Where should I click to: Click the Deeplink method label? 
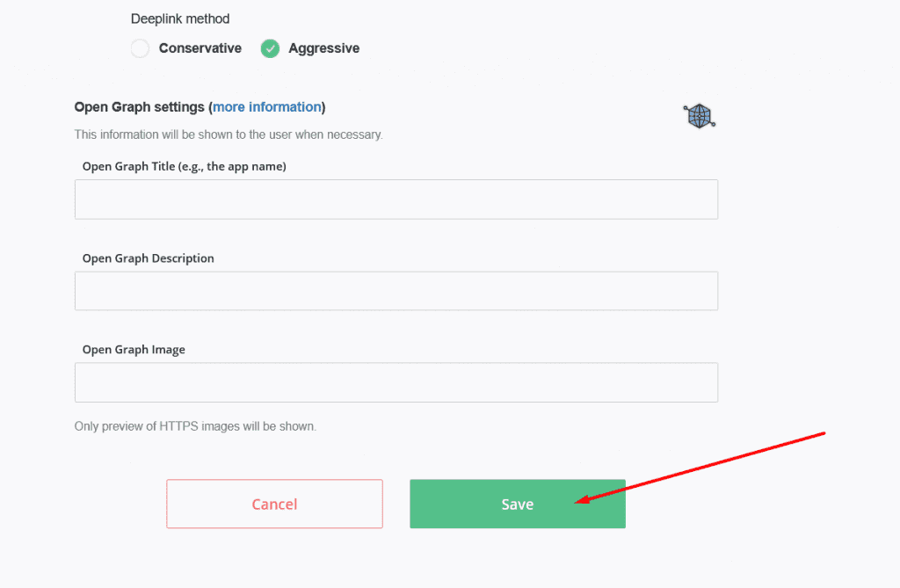(180, 19)
